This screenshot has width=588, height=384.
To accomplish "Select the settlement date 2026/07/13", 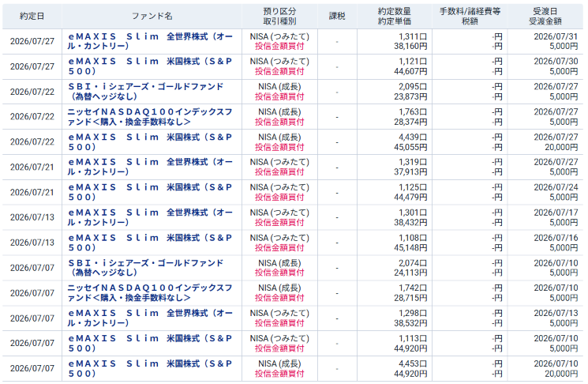I will tap(556, 314).
